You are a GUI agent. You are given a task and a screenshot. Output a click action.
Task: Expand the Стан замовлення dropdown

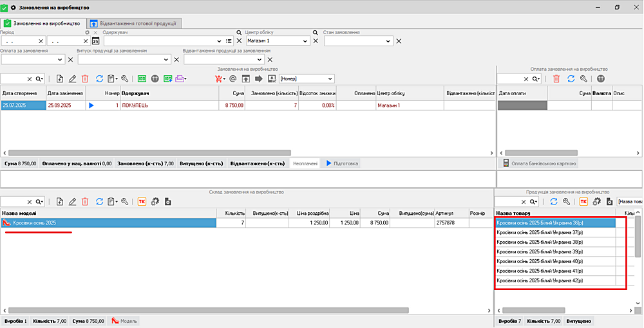click(388, 41)
